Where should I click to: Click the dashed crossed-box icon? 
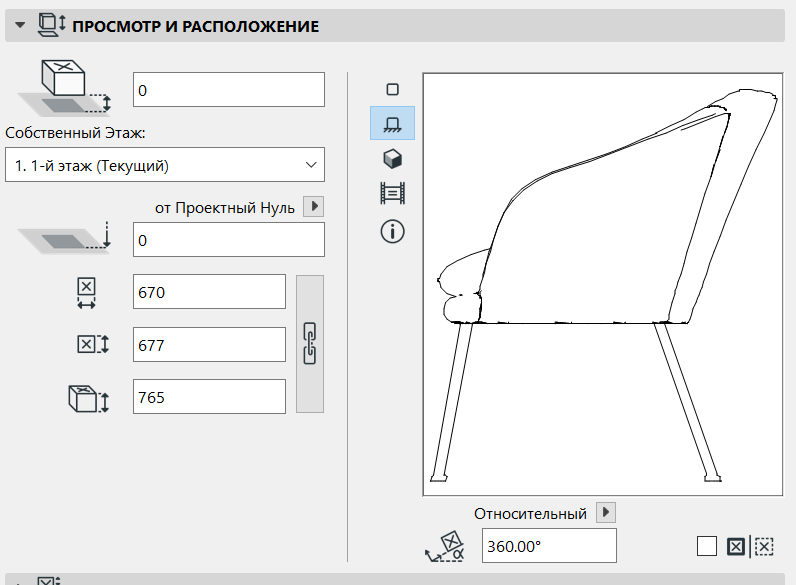point(764,546)
